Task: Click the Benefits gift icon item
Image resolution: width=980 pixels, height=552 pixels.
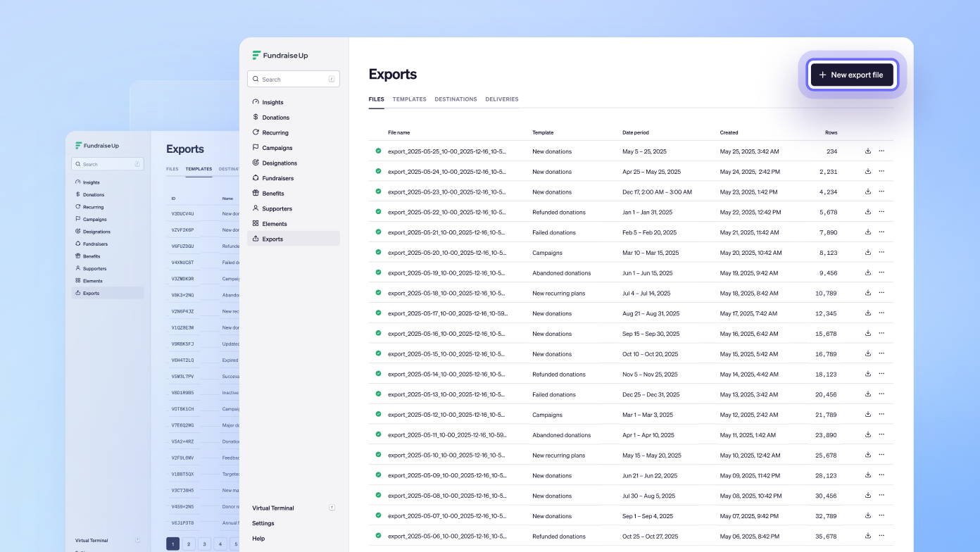Action: tap(272, 194)
